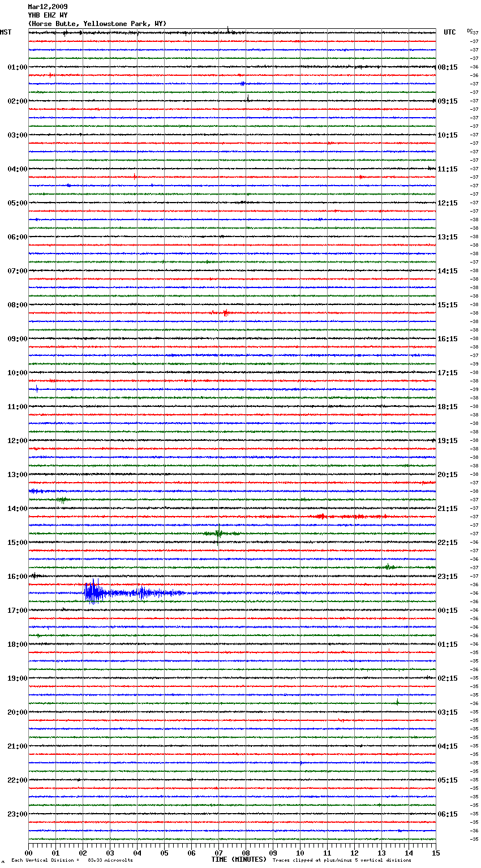
Task: Click the 05:15 UTC time label
Action: tap(448, 780)
